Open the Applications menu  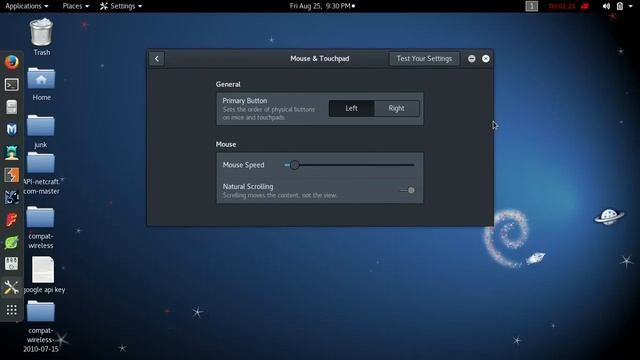point(27,6)
